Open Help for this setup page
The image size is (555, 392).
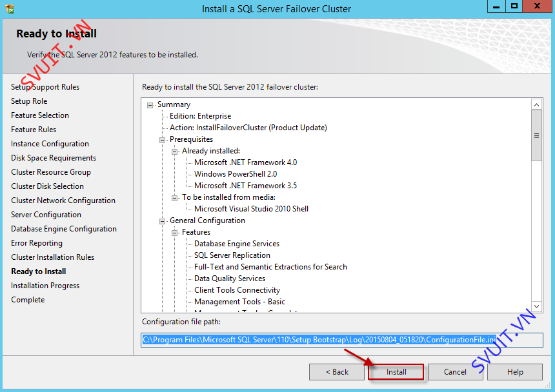[514, 372]
